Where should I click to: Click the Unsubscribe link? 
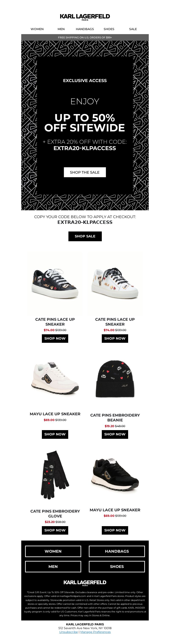(68, 632)
